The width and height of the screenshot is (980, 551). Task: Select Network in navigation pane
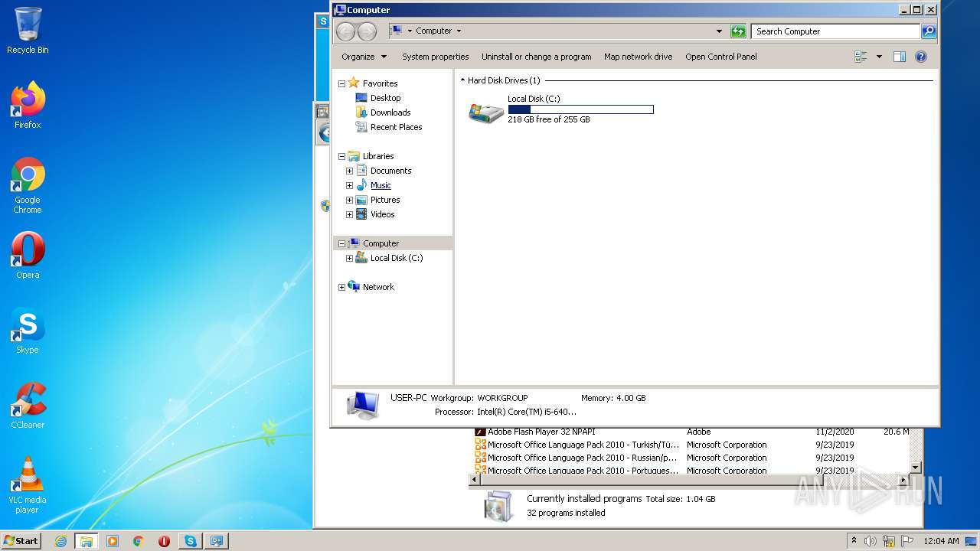378,287
